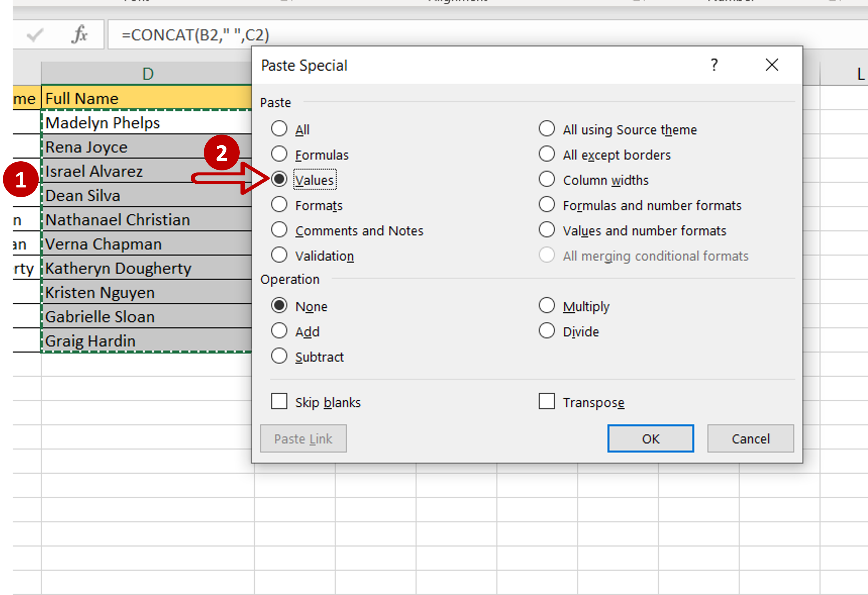868x595 pixels.
Task: Click the formula bar Enter checkmark
Action: [x=36, y=35]
